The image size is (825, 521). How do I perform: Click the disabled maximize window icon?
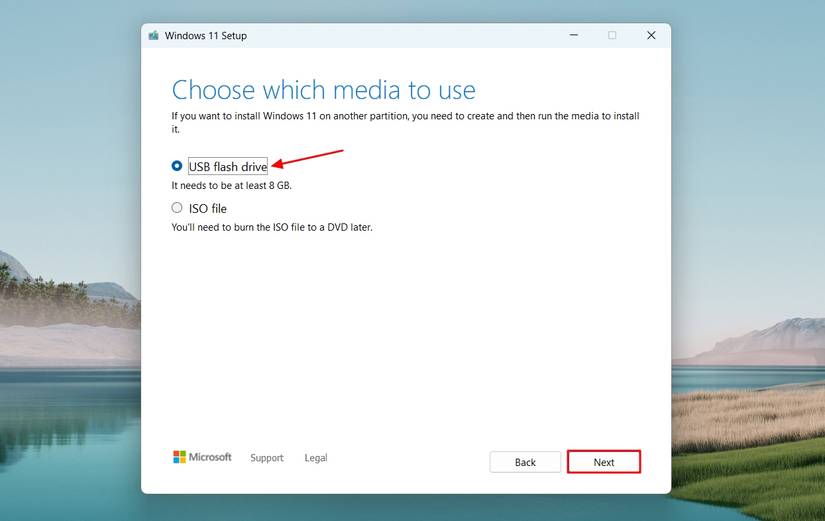click(x=612, y=35)
